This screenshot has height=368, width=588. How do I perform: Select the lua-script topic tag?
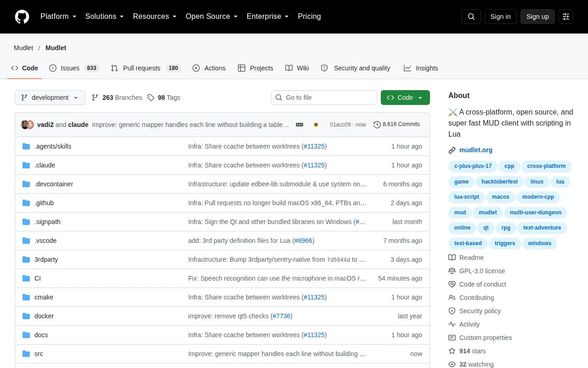(467, 197)
